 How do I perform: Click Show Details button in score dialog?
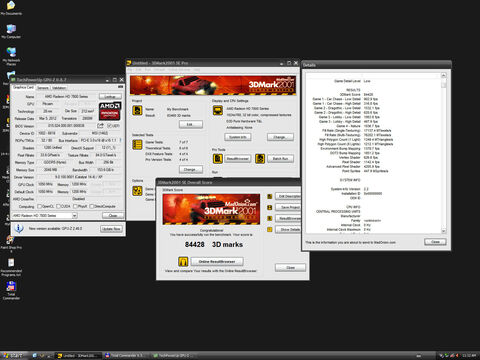288,229
